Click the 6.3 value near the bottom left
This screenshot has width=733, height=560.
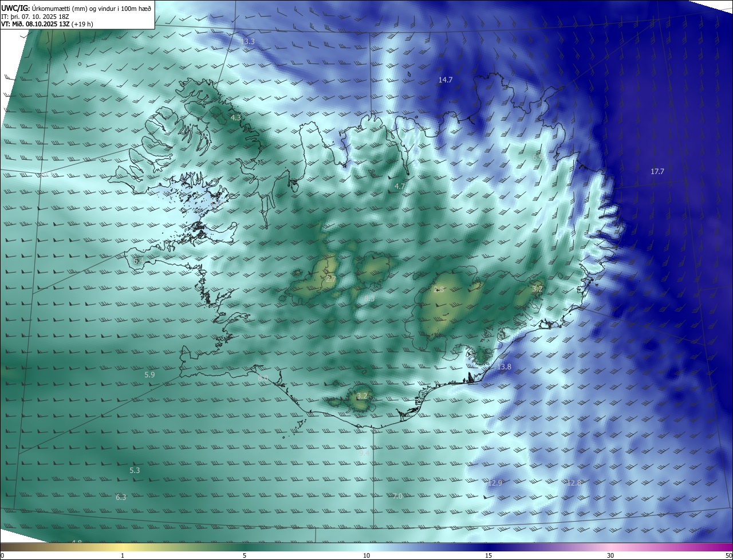pyautogui.click(x=121, y=498)
